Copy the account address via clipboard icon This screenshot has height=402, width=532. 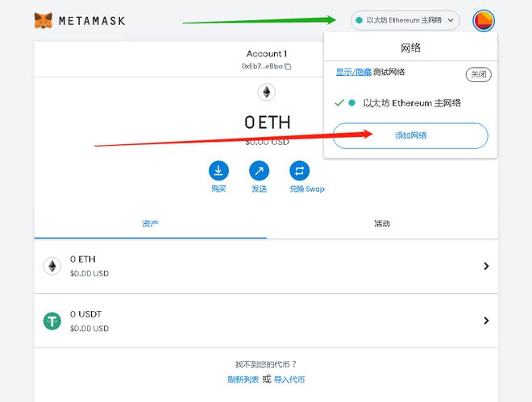pos(288,66)
